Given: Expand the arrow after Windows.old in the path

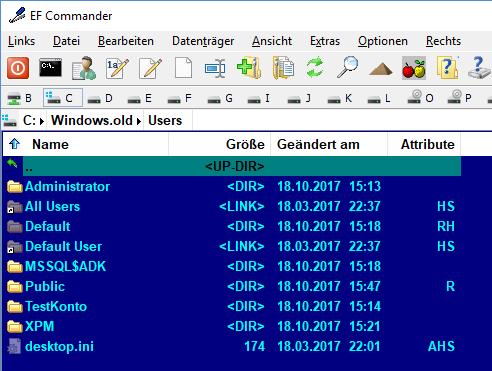Looking at the screenshot, I should click(139, 121).
